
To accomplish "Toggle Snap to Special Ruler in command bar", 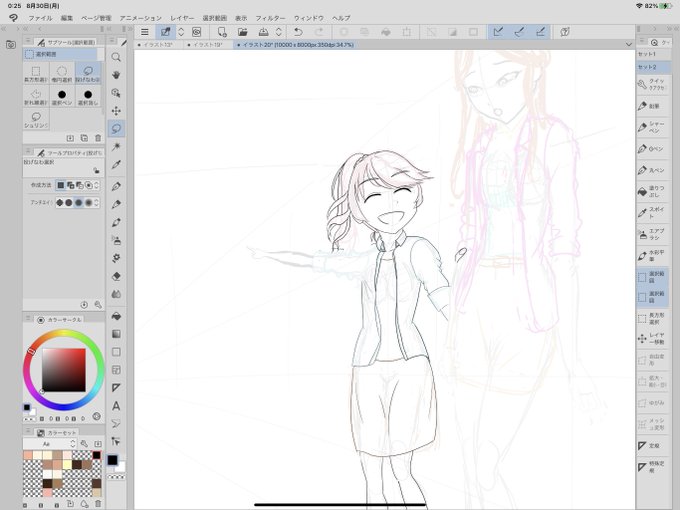I will pos(520,32).
